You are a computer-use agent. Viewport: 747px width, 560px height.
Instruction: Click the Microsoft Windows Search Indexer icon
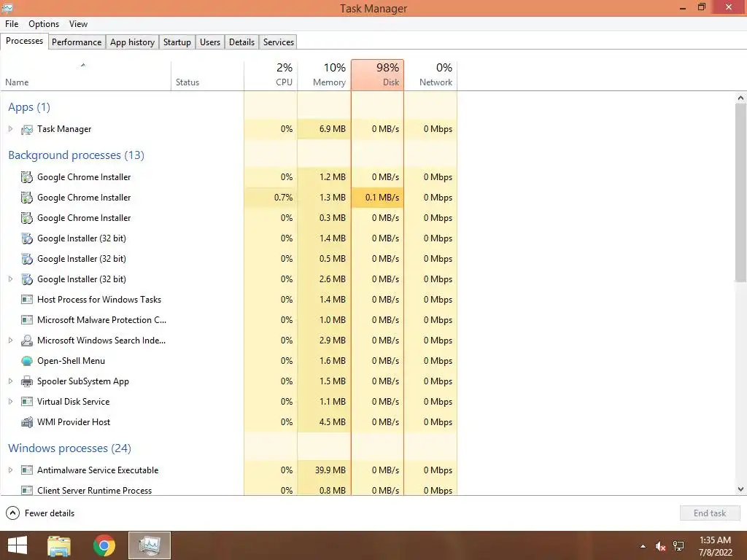pos(27,341)
